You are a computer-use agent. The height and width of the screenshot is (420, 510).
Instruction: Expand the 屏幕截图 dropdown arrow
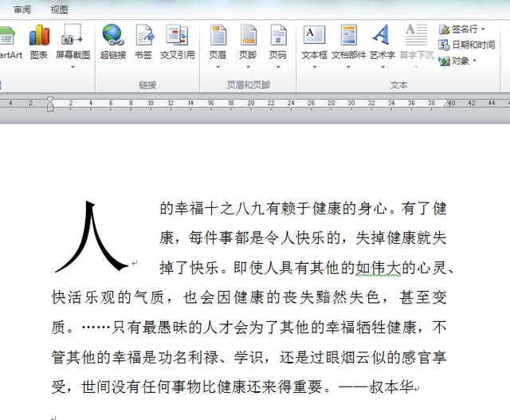(x=73, y=67)
